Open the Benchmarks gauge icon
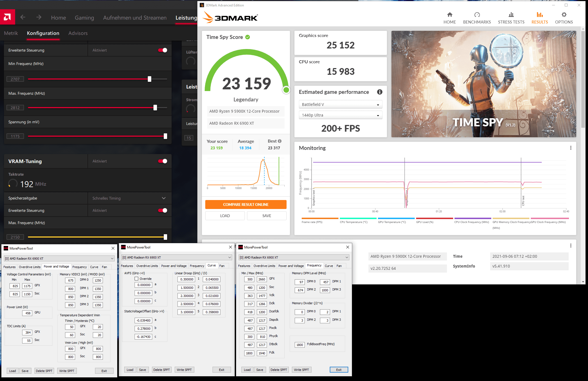Viewport: 588px width, 381px height. point(477,15)
